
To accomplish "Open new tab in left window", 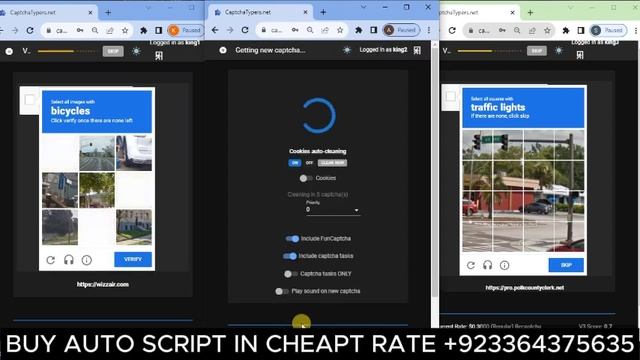I will coord(108,13).
